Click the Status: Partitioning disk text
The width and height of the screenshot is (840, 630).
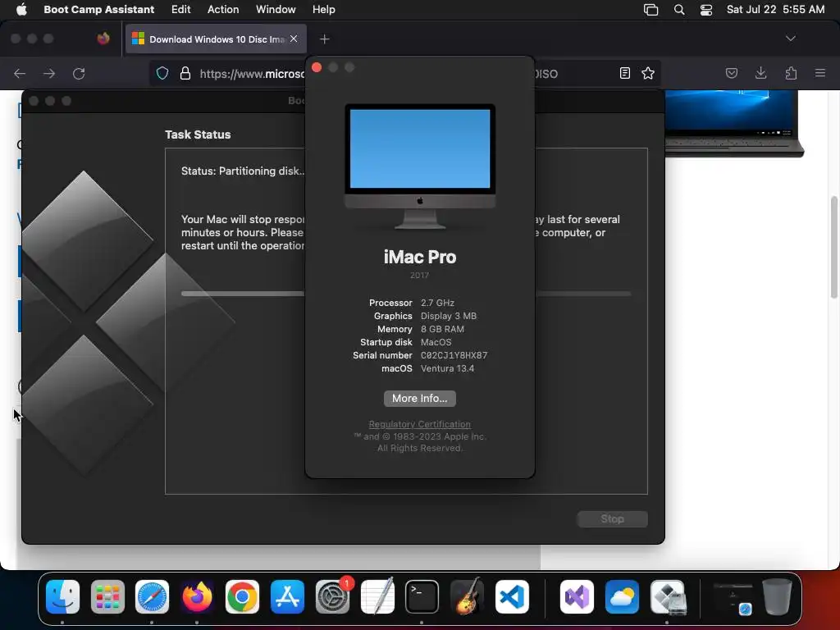[243, 171]
